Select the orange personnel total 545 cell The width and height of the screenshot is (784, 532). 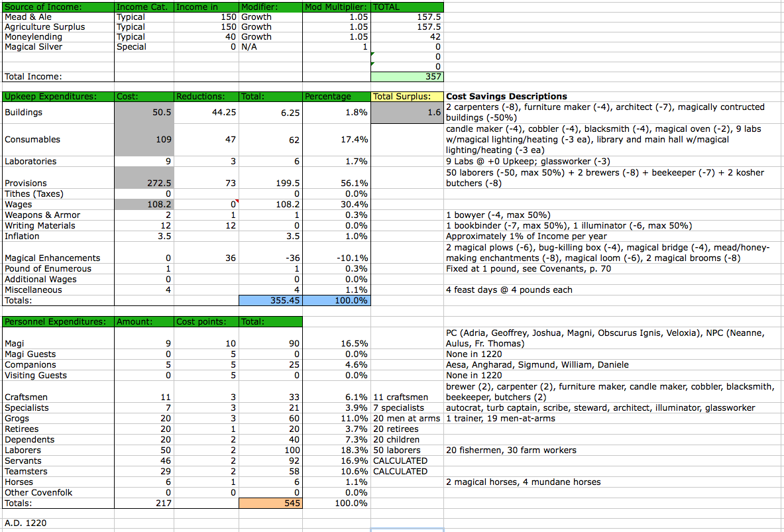pyautogui.click(x=271, y=503)
